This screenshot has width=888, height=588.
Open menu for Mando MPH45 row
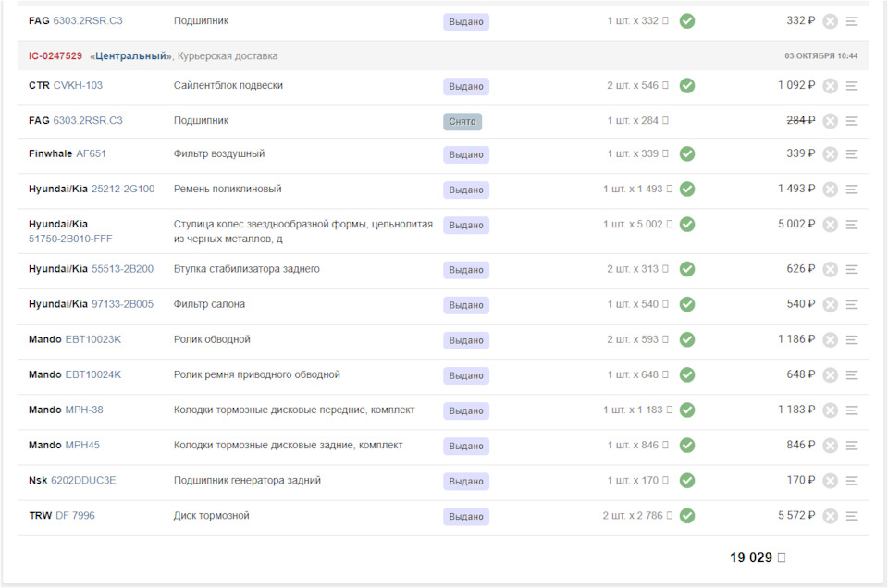852,446
